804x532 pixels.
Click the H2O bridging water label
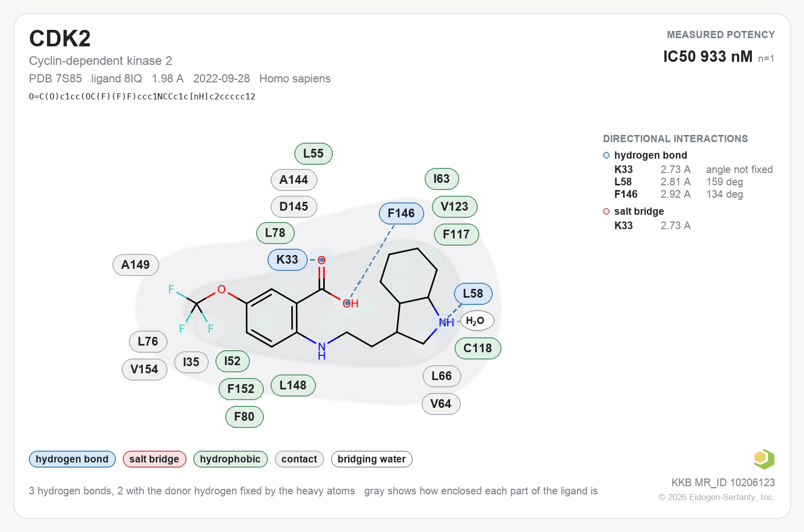tap(477, 321)
